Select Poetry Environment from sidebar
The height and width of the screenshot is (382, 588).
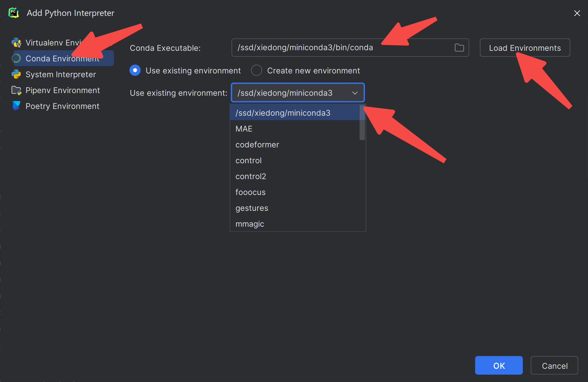click(63, 105)
